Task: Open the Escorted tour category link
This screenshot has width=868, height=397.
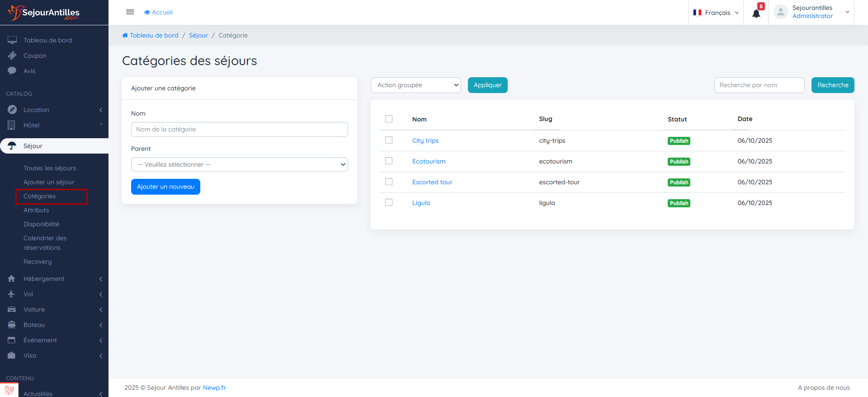Action: (x=432, y=182)
